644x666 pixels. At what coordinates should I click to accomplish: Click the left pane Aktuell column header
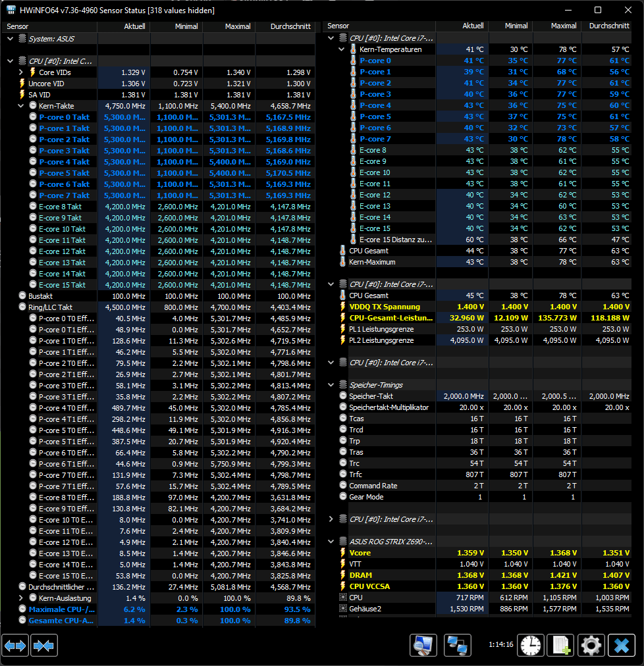point(124,26)
